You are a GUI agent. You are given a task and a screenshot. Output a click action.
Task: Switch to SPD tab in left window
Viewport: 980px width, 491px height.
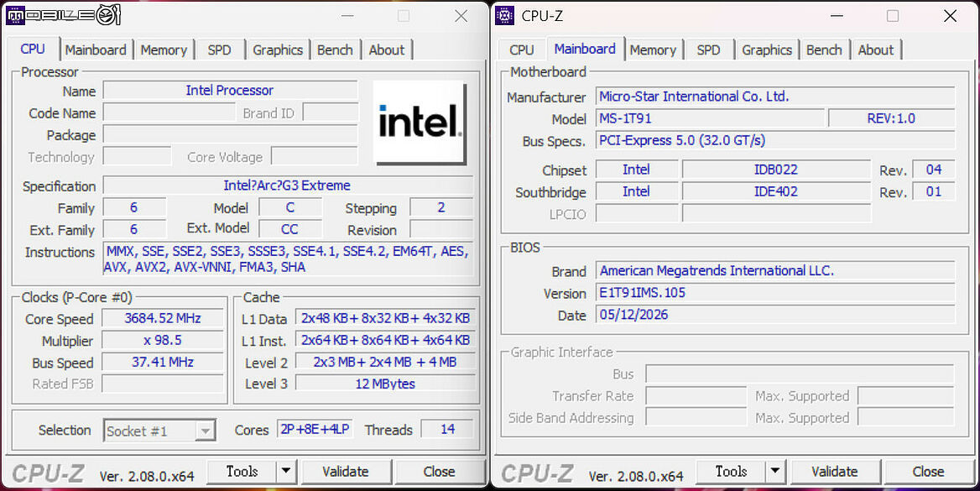(219, 50)
